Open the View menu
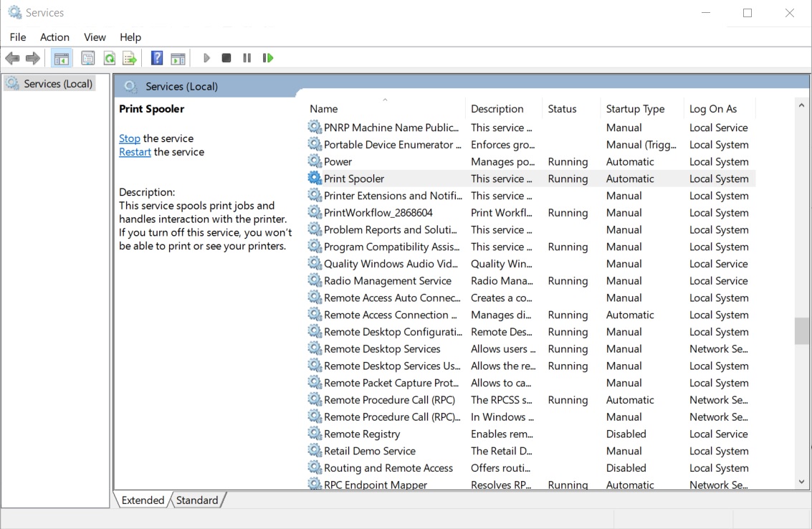812x529 pixels. [95, 37]
